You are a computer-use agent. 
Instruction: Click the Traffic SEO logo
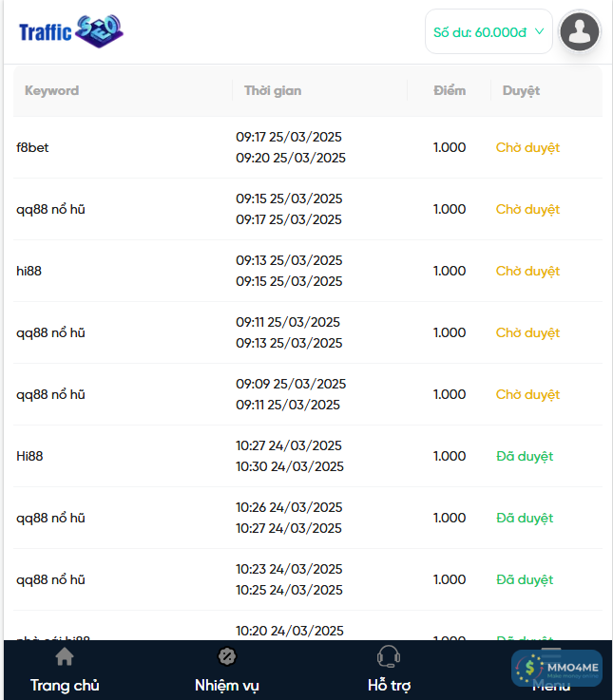pyautogui.click(x=71, y=31)
